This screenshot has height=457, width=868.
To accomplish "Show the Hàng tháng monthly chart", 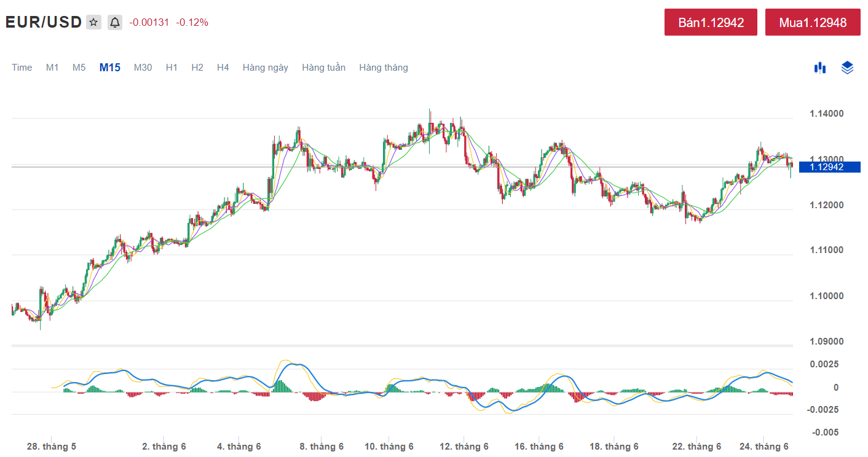I will coord(383,68).
